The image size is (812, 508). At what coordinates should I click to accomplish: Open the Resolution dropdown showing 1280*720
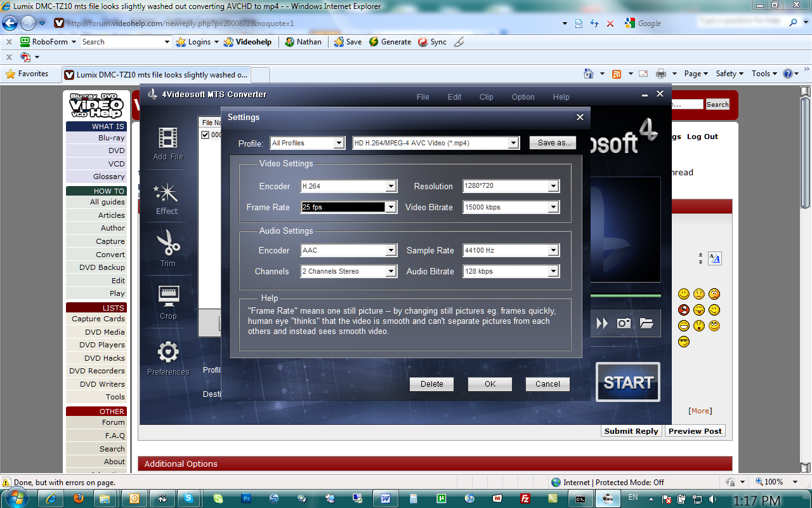tap(511, 186)
